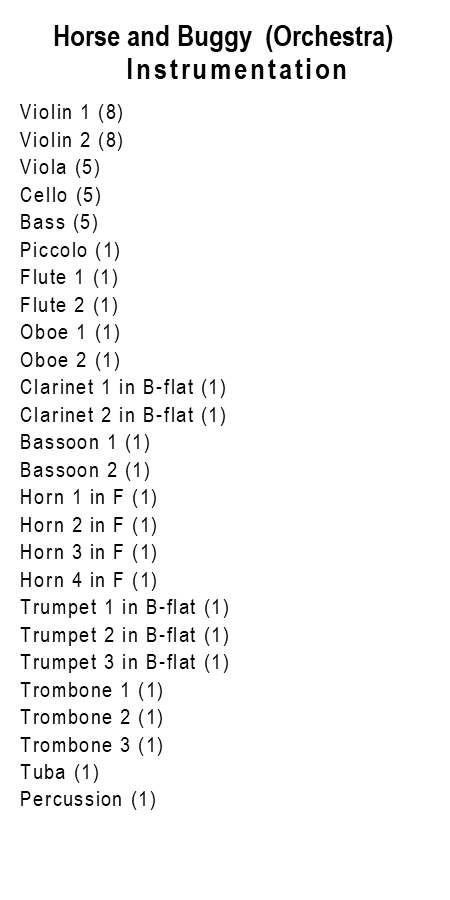Click the Flute 2 (1) entry
Viewport: 450px width, 900px height.
69,305
